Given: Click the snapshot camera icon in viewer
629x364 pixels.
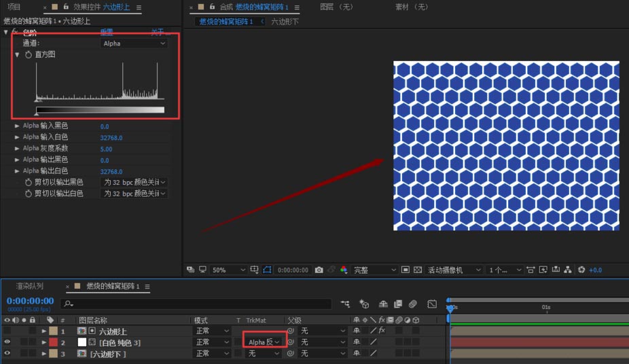Looking at the screenshot, I should (x=319, y=270).
